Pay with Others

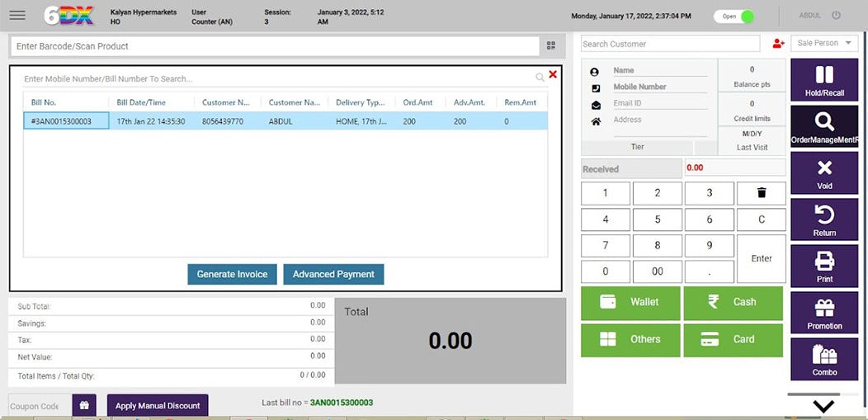(630, 340)
